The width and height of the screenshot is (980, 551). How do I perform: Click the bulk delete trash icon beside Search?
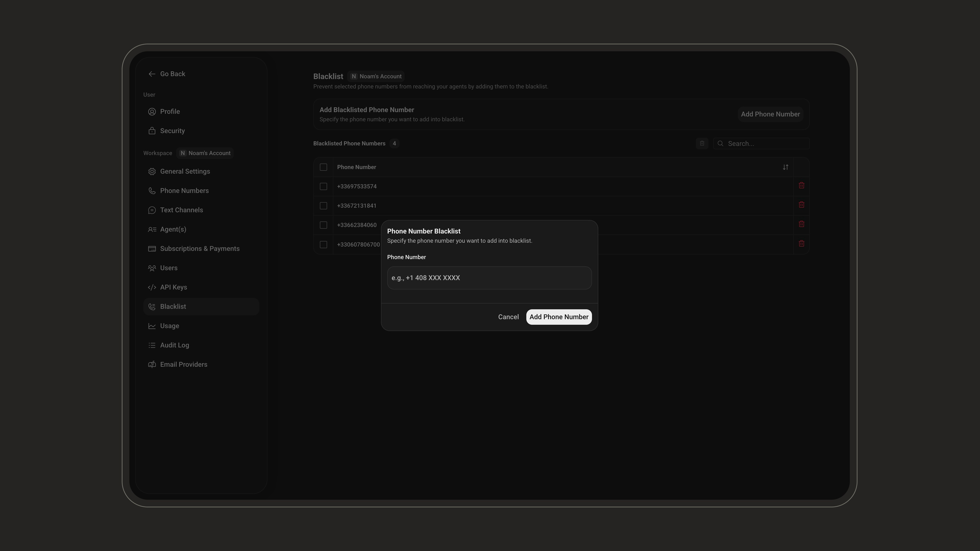coord(702,143)
